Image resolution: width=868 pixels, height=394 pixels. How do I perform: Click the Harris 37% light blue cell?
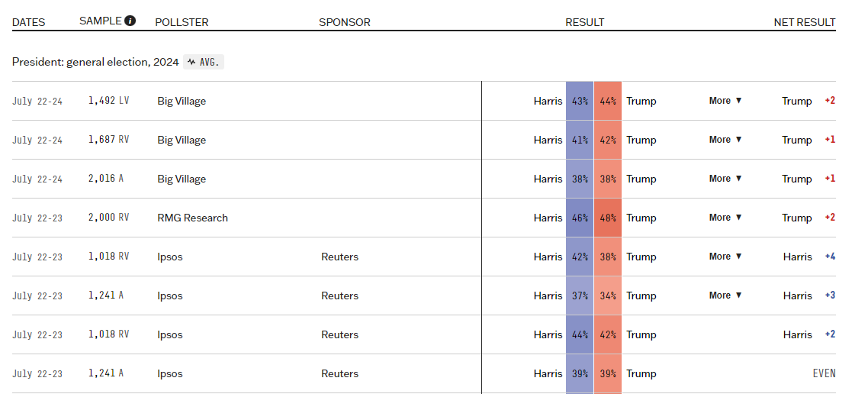tap(580, 295)
